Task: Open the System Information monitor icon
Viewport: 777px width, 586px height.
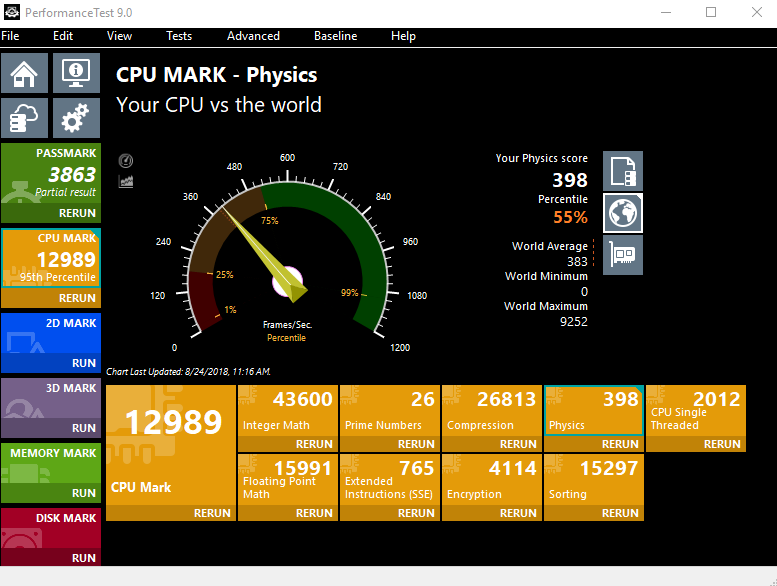Action: pos(76,73)
